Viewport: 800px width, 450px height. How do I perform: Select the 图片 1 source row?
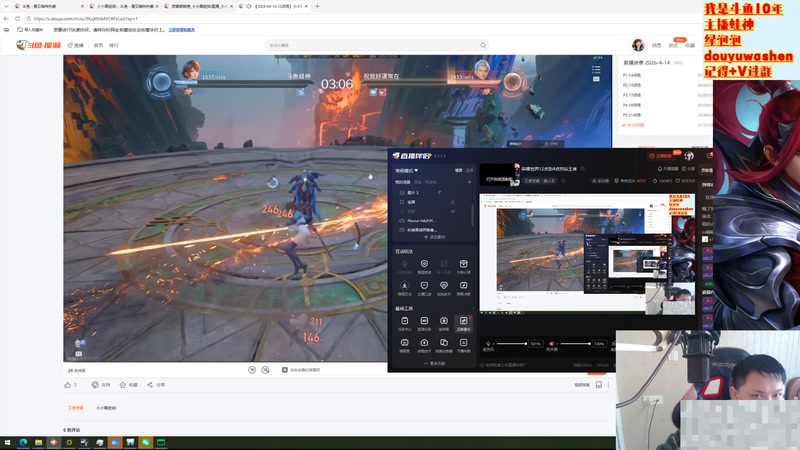[x=433, y=192]
